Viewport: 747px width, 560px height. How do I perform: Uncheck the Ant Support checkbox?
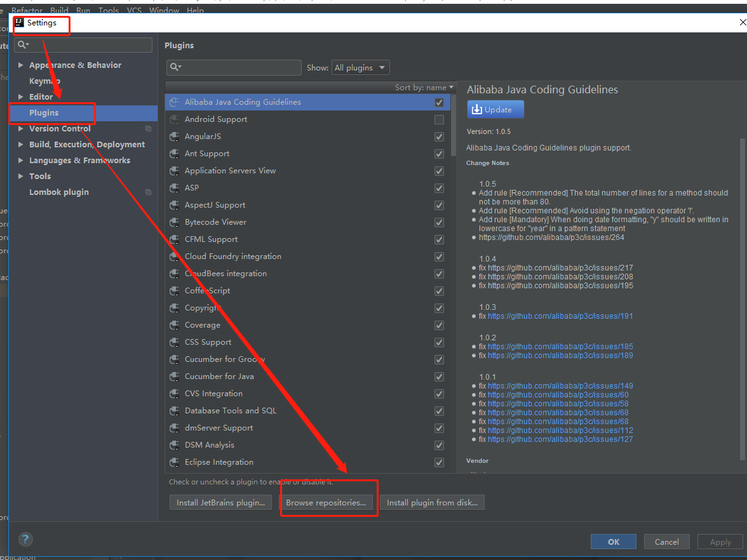click(440, 154)
